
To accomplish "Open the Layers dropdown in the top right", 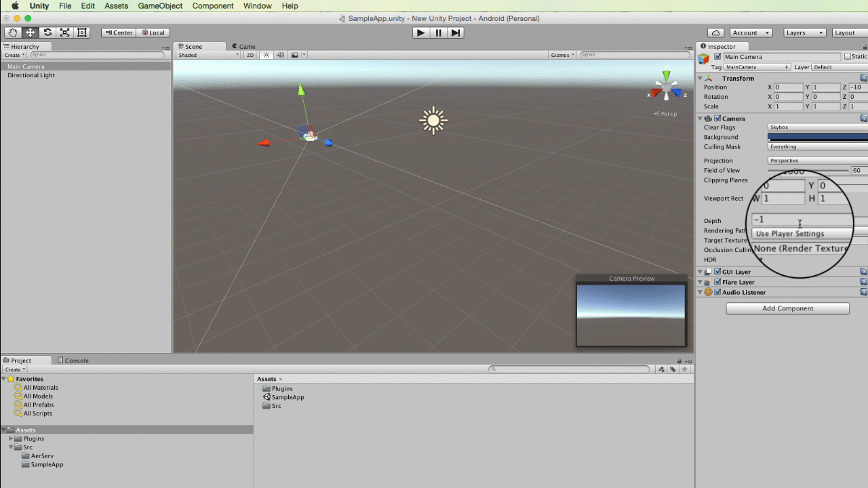I will click(804, 32).
